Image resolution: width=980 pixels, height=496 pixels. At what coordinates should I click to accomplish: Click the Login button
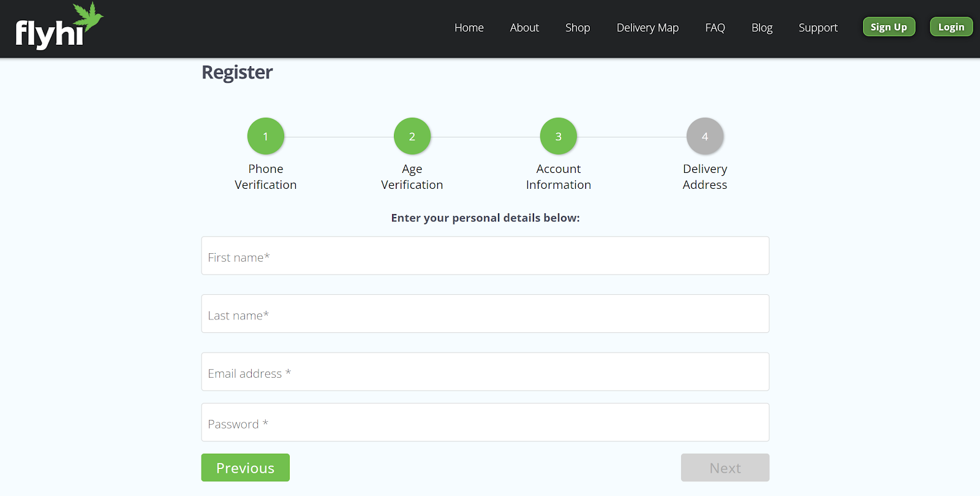(x=951, y=27)
